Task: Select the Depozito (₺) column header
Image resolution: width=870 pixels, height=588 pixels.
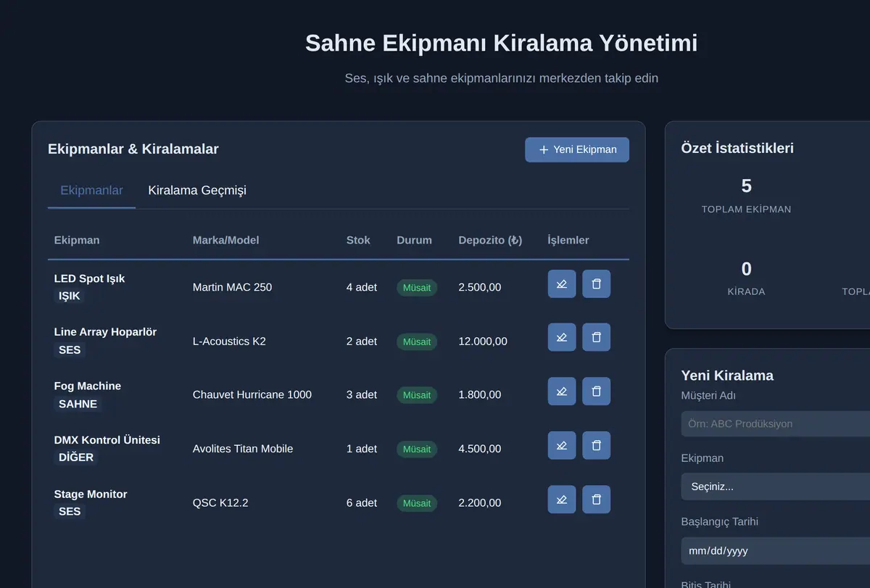Action: [x=490, y=240]
